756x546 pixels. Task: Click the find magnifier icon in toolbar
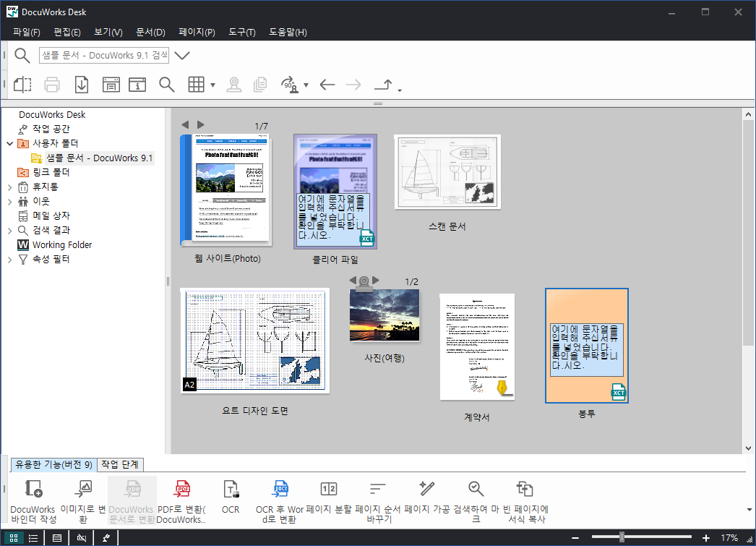point(167,85)
